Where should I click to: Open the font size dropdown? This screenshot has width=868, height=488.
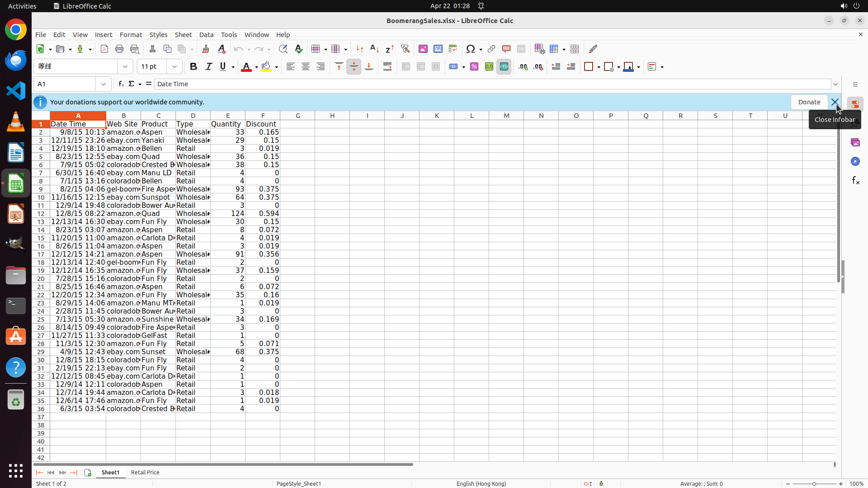pyautogui.click(x=175, y=67)
